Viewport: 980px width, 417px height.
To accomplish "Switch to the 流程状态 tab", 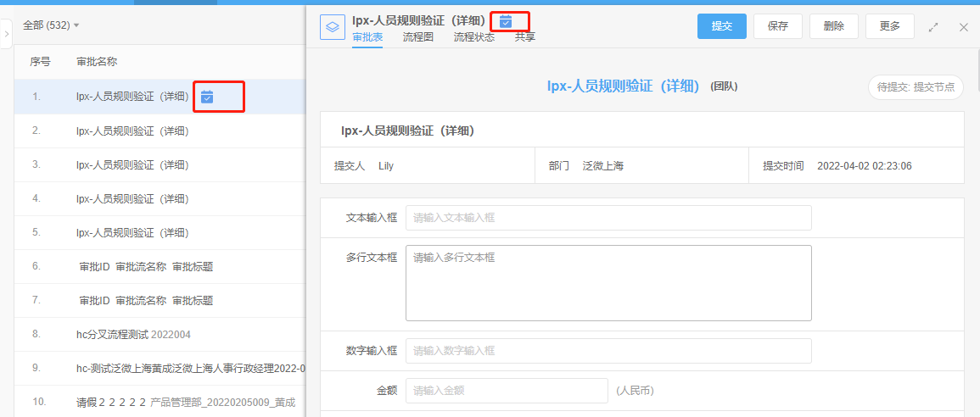I will (x=473, y=37).
